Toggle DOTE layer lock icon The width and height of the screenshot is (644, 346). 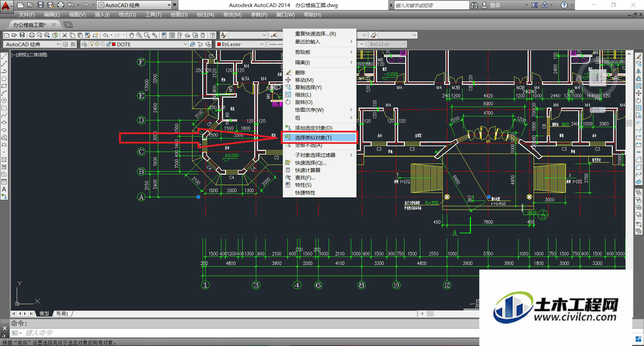tap(108, 44)
